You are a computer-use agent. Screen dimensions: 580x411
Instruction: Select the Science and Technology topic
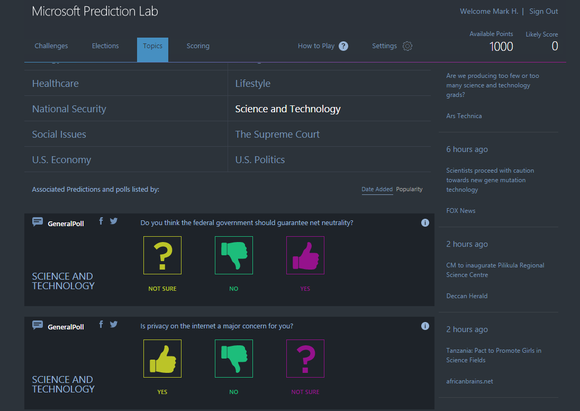(288, 109)
